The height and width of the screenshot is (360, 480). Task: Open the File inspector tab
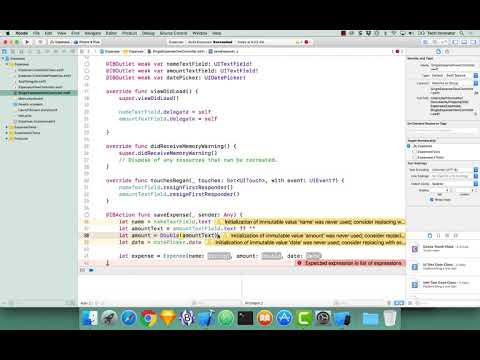438,52
